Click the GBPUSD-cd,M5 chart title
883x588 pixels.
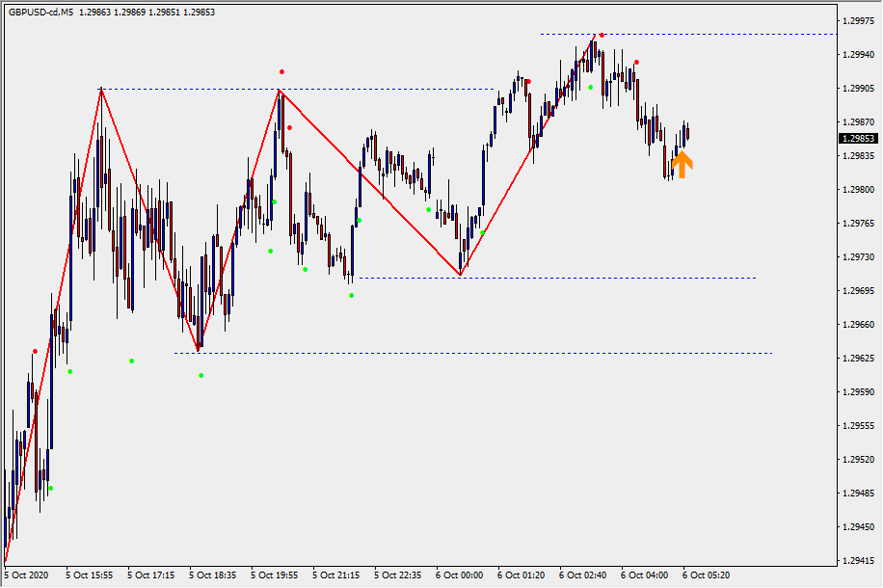pos(41,12)
